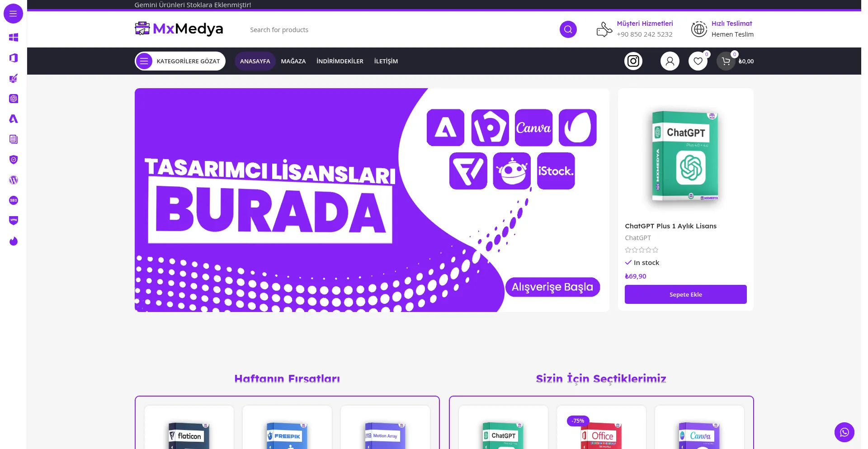Image resolution: width=868 pixels, height=449 pixels.
Task: Click the phone number +90 850 242 5232
Action: [x=644, y=34]
